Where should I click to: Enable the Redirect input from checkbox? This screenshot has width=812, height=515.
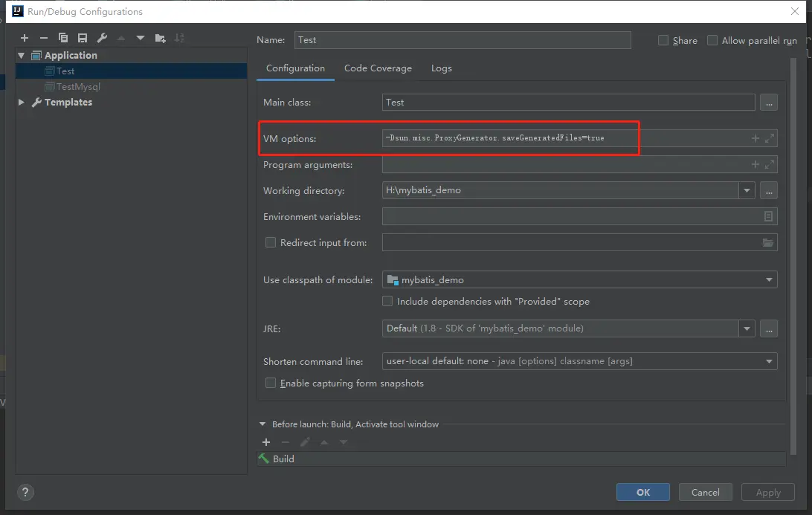coord(271,242)
